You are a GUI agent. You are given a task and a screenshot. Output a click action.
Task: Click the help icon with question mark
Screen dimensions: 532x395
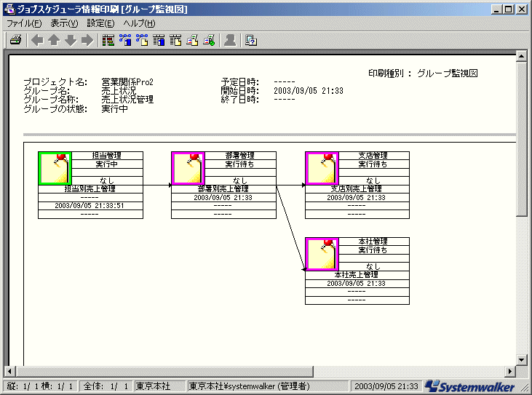pyautogui.click(x=251, y=40)
